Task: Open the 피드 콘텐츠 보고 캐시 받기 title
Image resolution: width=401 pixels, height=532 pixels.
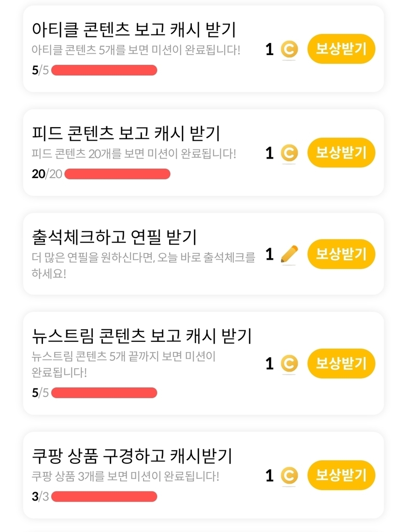Action: (x=126, y=133)
